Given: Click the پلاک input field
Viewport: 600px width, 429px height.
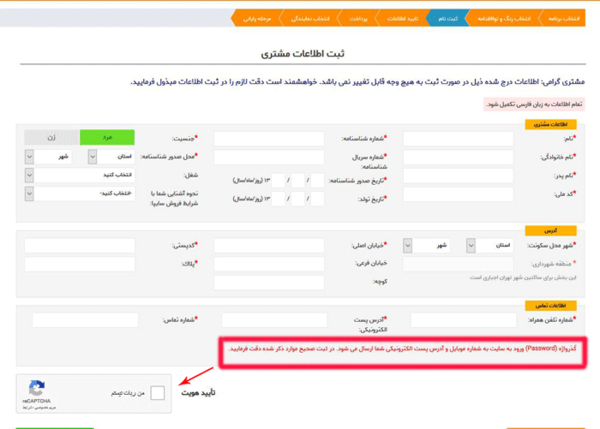Looking at the screenshot, I should point(80,264).
